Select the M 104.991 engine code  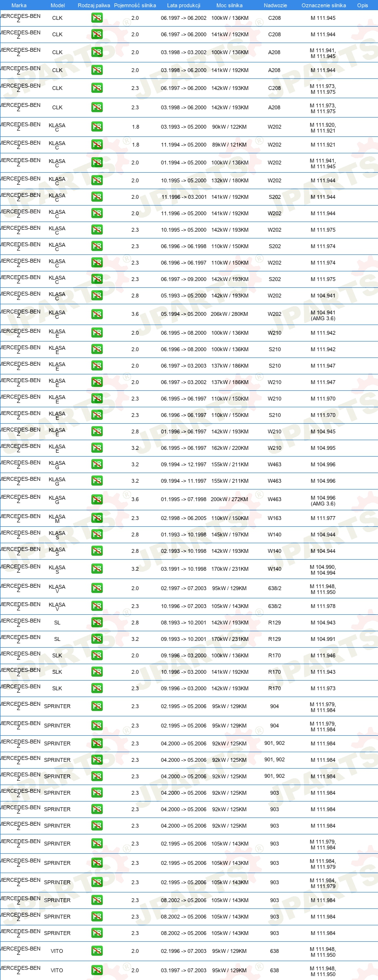pos(323,639)
